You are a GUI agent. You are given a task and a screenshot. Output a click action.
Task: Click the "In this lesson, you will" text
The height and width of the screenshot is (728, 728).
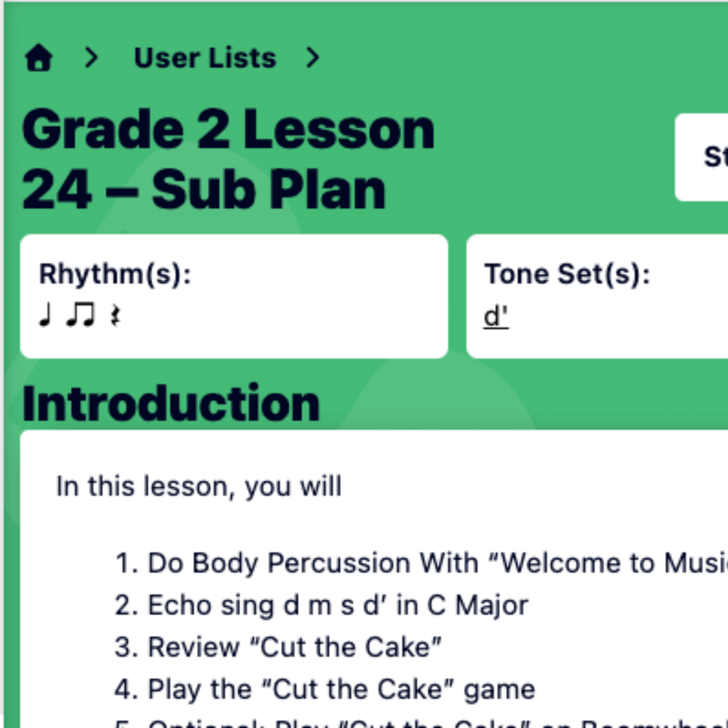pyautogui.click(x=199, y=486)
